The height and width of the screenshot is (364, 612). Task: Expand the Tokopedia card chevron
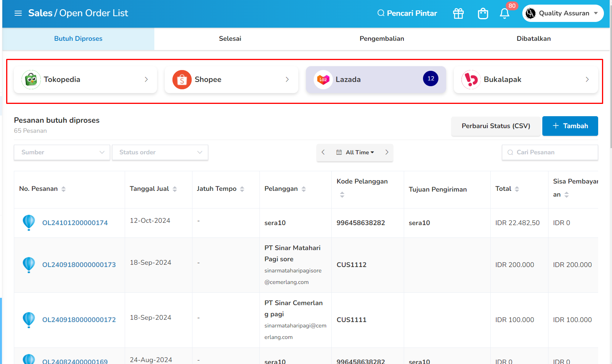146,80
